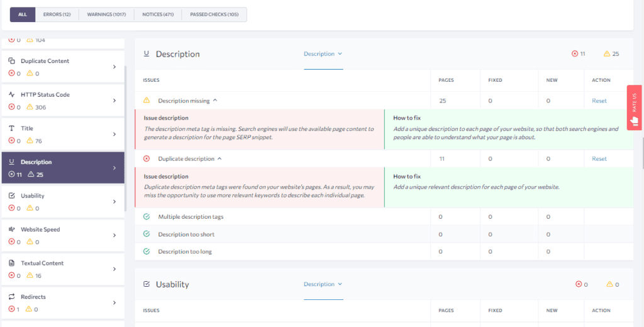This screenshot has height=327, width=644.
Task: Switch to WARNINGS (1017) tab
Action: pos(106,14)
